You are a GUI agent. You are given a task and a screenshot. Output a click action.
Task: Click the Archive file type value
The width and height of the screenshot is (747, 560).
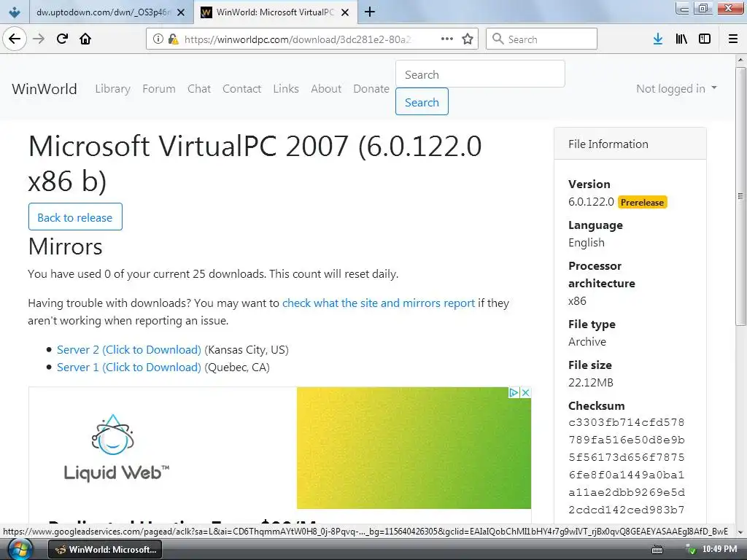tap(587, 341)
